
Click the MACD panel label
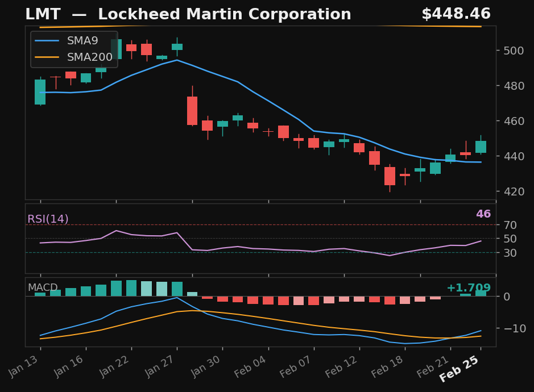click(43, 287)
